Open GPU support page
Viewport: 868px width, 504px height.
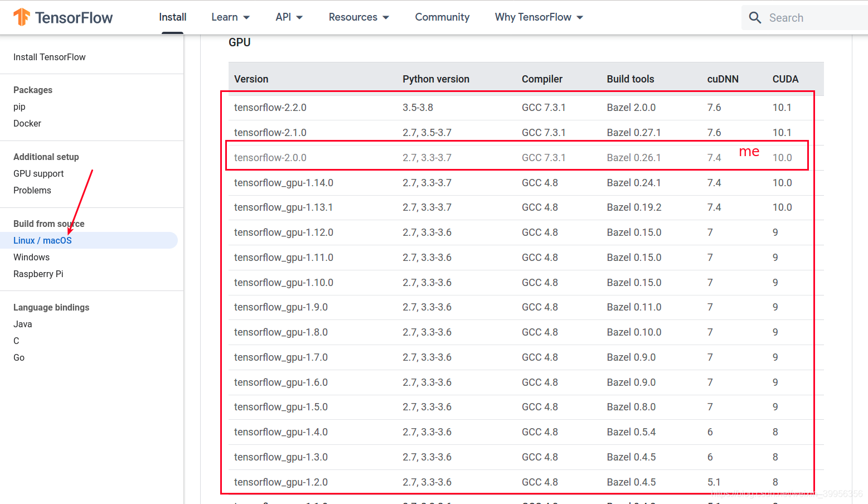point(38,173)
